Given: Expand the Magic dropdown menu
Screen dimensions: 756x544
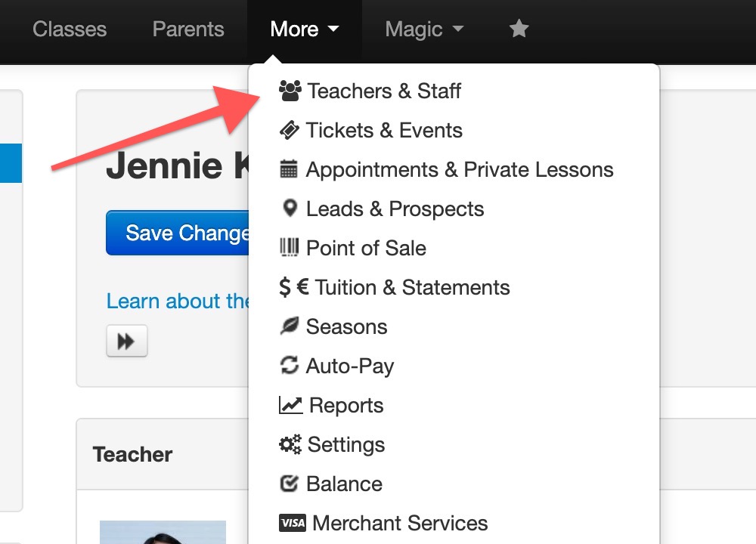Looking at the screenshot, I should tap(424, 29).
